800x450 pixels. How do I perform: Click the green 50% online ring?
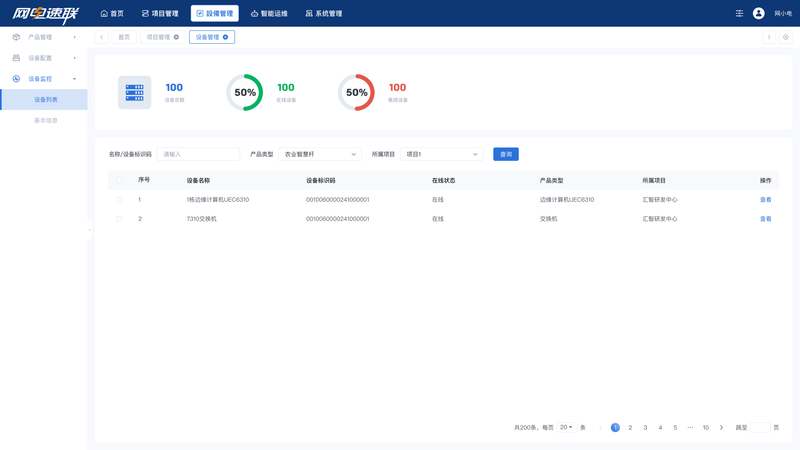[245, 92]
